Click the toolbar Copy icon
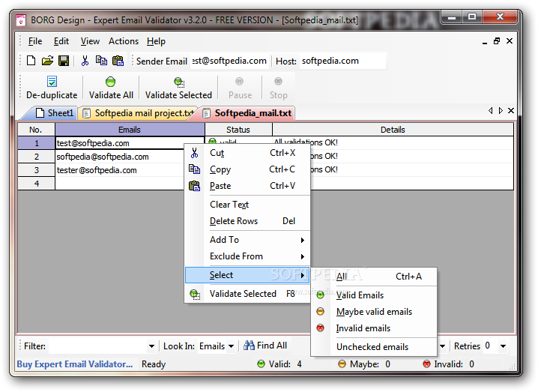The height and width of the screenshot is (392, 538). pos(101,61)
